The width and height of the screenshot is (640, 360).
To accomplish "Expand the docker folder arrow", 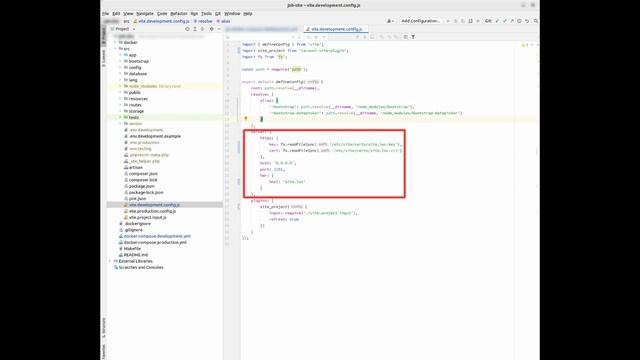I will coord(116,42).
